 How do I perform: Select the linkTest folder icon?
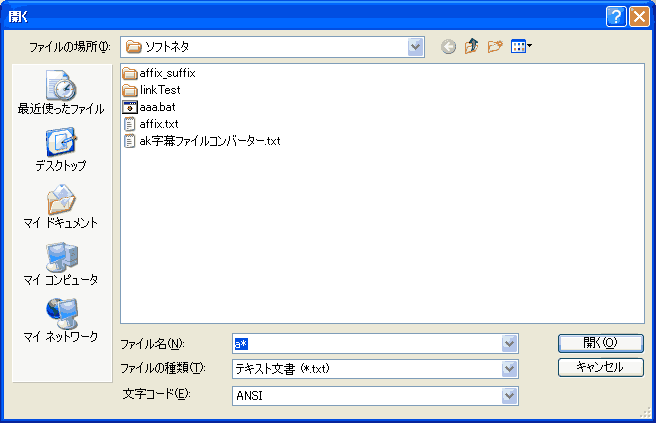coord(130,90)
